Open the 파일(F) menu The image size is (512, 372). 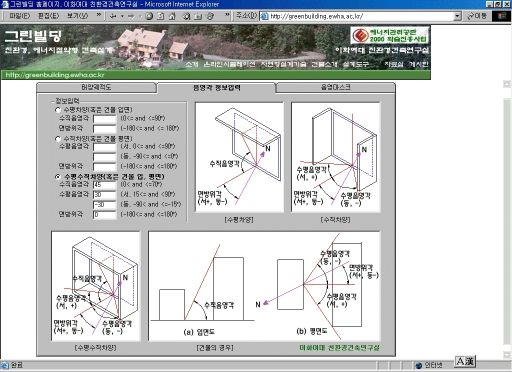(x=19, y=16)
